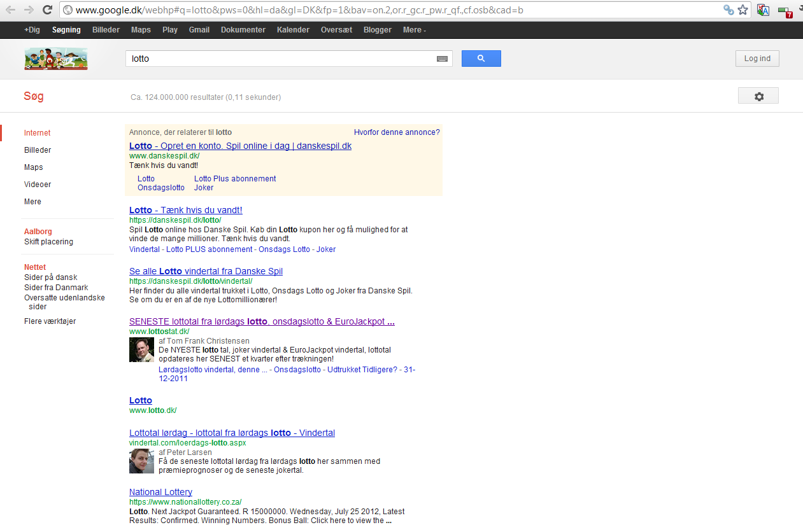Switch to Billeder in left sidebar

click(38, 150)
